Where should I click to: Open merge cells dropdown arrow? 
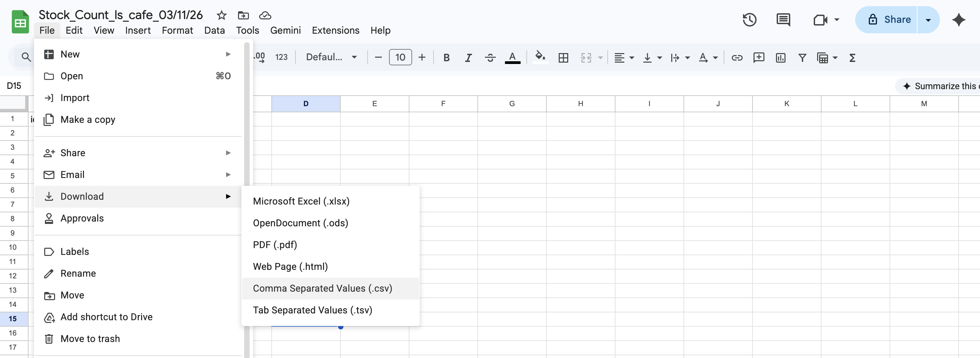pos(600,58)
